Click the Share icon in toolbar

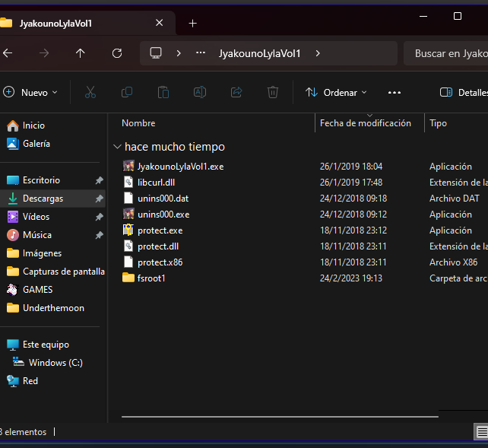[236, 93]
